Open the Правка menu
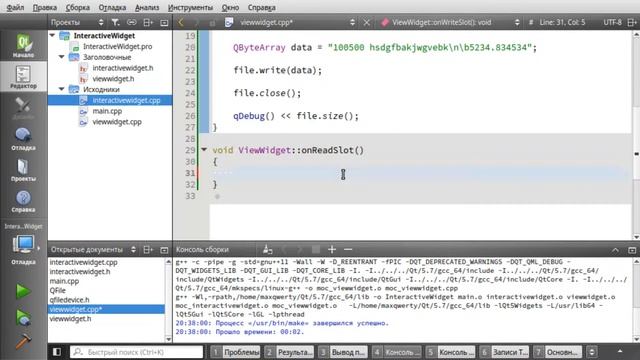This screenshot has width=640, height=360. pyautogui.click(x=44, y=7)
